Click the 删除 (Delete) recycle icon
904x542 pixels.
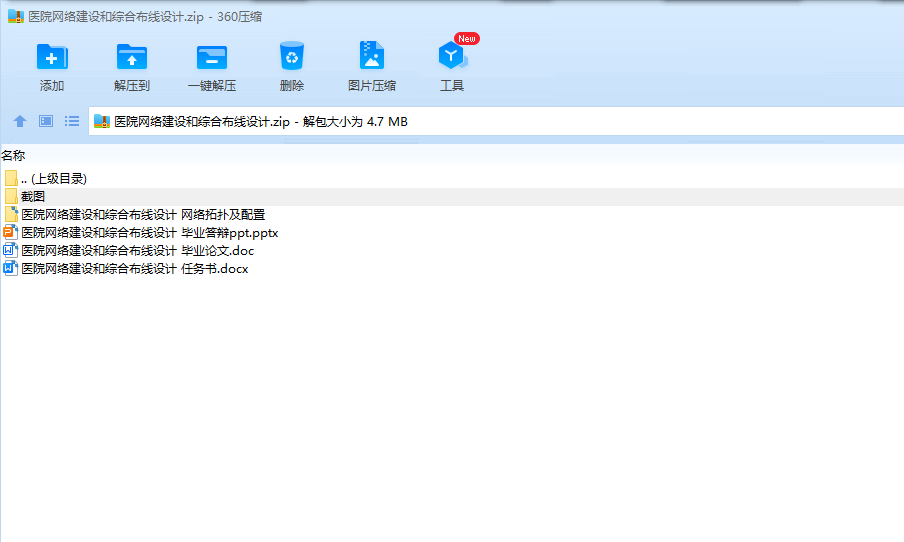[x=292, y=56]
